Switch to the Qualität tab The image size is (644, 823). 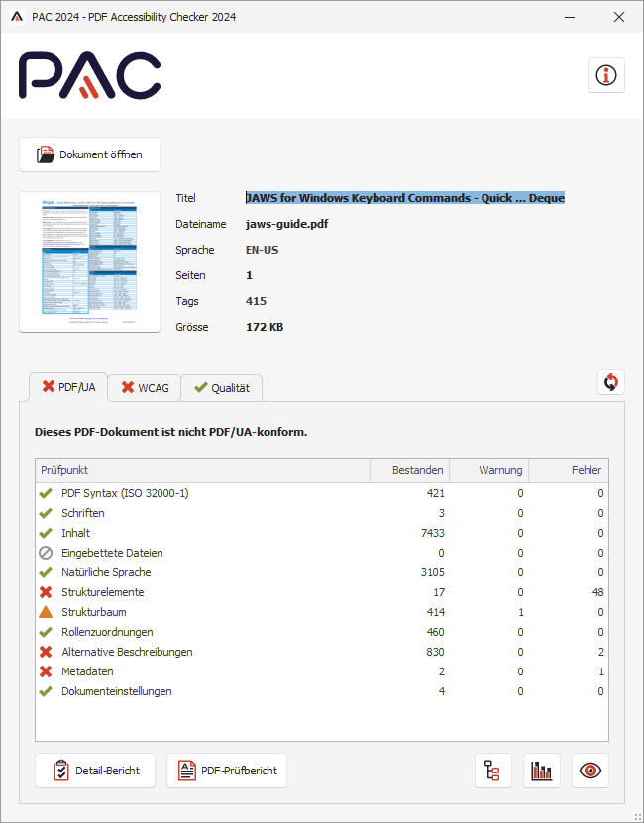221,388
